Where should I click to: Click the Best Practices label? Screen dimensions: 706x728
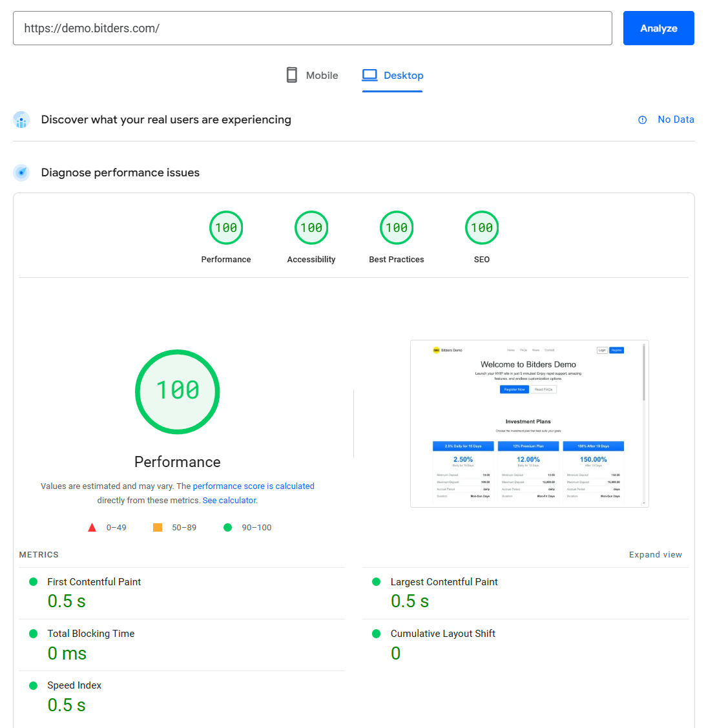click(x=397, y=260)
